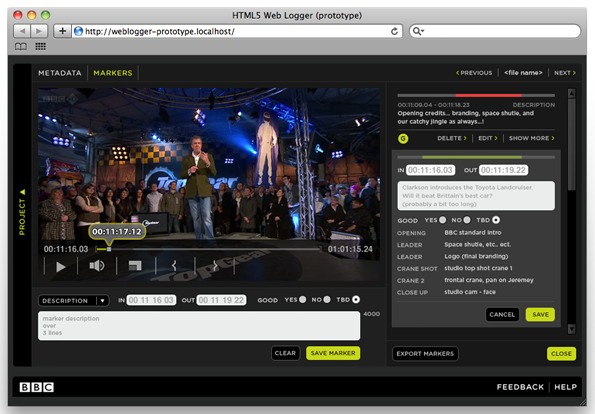Click CLEAR button
Screen dimensions: 595x414
(x=285, y=353)
